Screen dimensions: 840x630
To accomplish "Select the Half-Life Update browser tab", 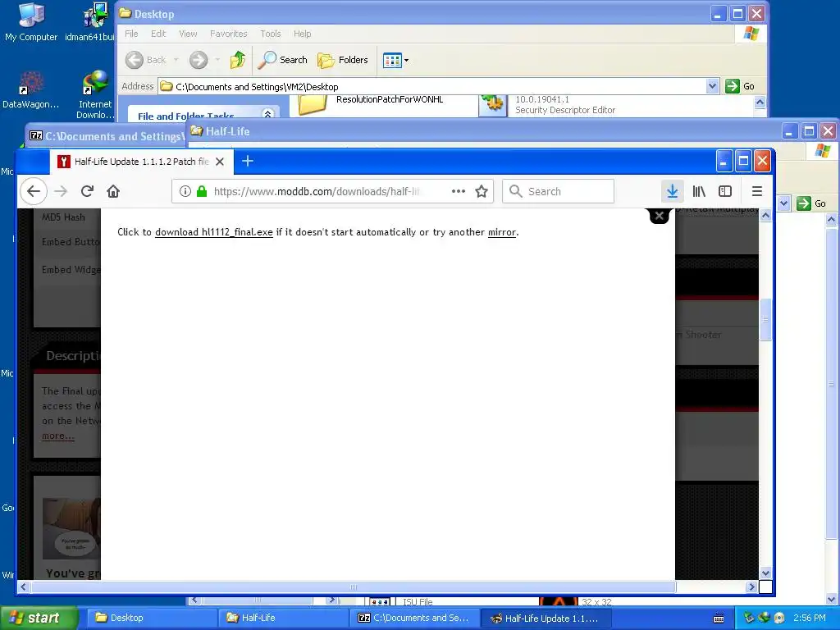I will tap(141, 162).
